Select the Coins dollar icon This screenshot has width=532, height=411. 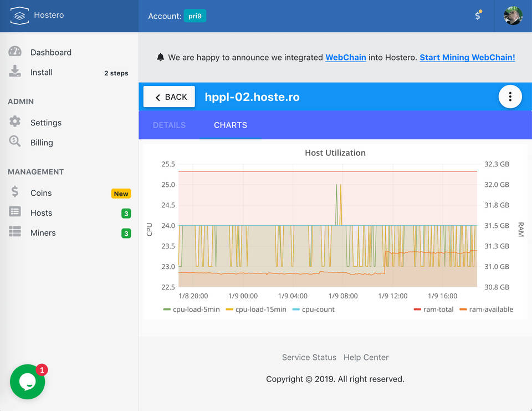(15, 192)
